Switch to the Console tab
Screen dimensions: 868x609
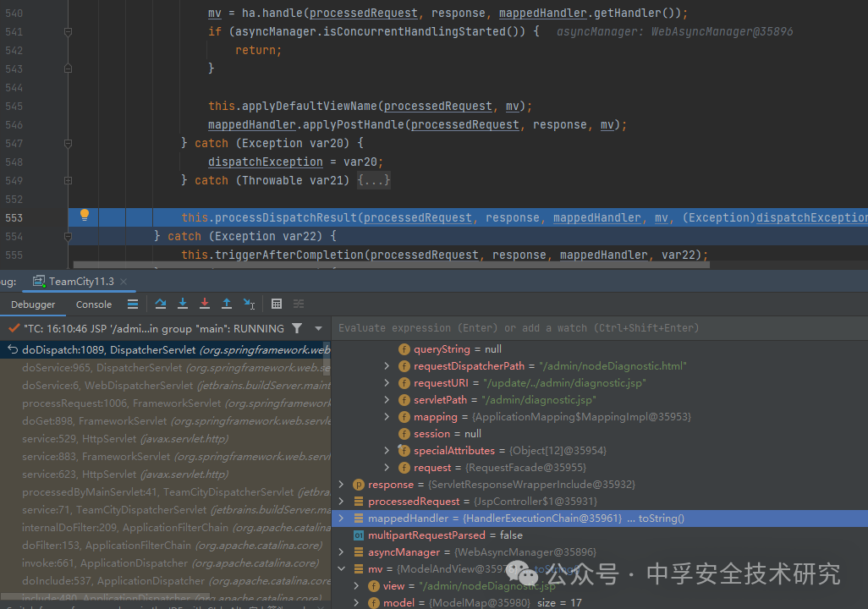(x=94, y=304)
